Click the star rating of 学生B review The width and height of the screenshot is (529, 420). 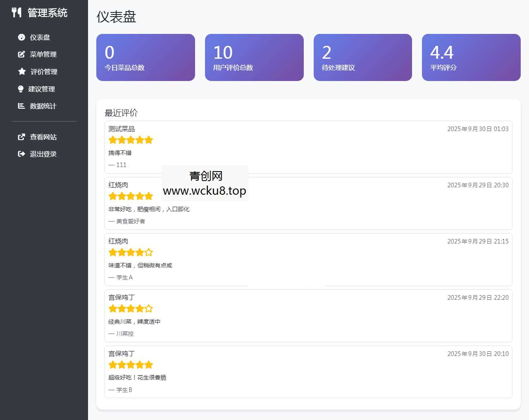(131, 365)
